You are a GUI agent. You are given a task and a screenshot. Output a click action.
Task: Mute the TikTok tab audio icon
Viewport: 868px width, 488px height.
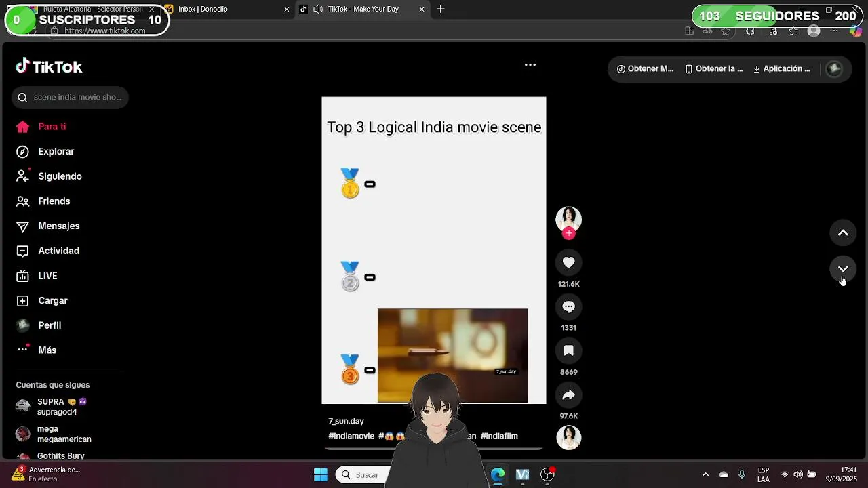[x=317, y=9]
